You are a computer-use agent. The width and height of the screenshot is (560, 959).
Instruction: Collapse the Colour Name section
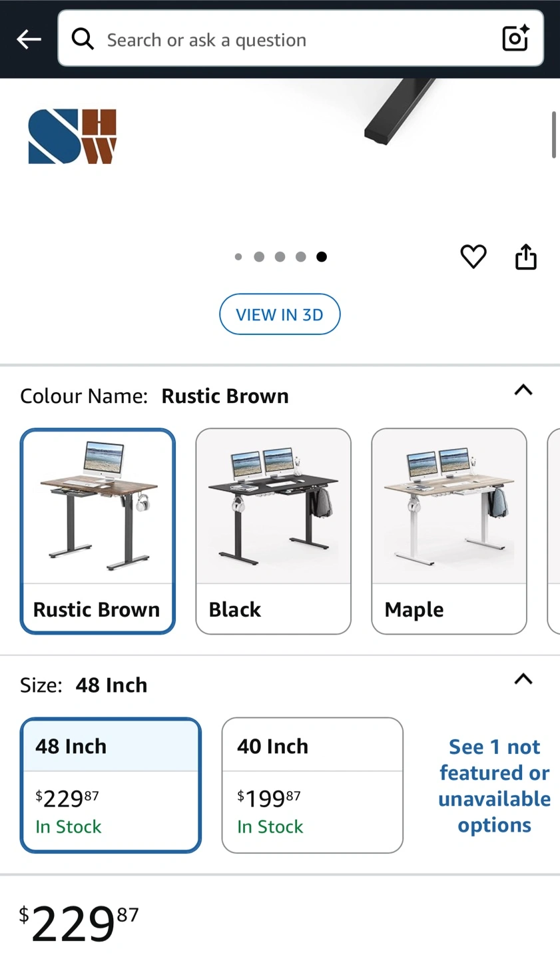(x=523, y=390)
